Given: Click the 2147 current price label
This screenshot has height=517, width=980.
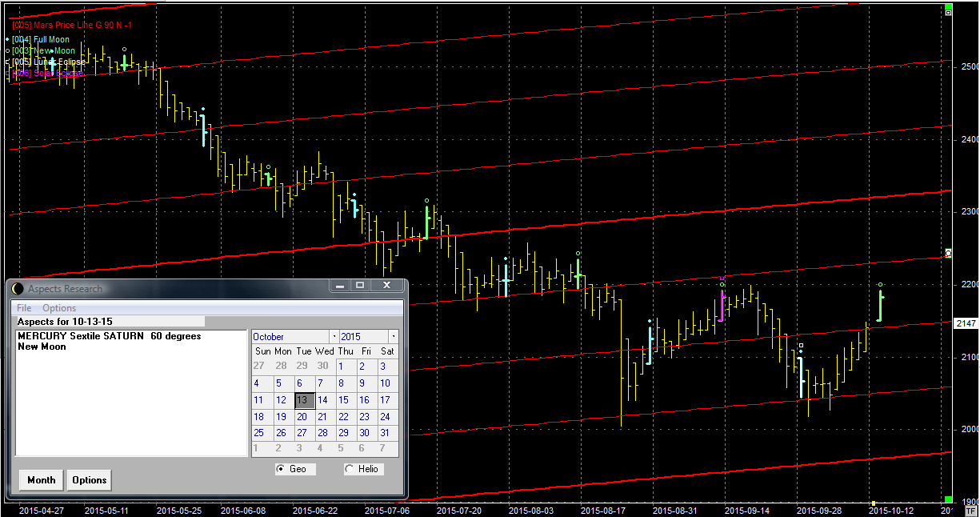Looking at the screenshot, I should tap(966, 323).
